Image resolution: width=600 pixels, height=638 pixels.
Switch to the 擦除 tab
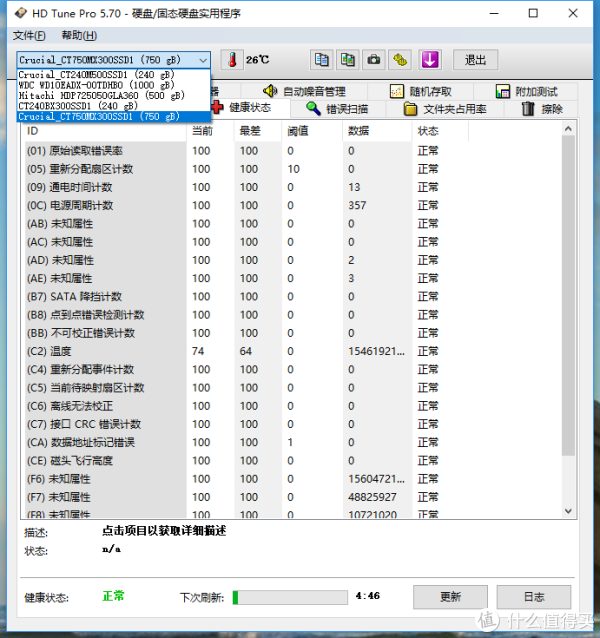click(542, 109)
